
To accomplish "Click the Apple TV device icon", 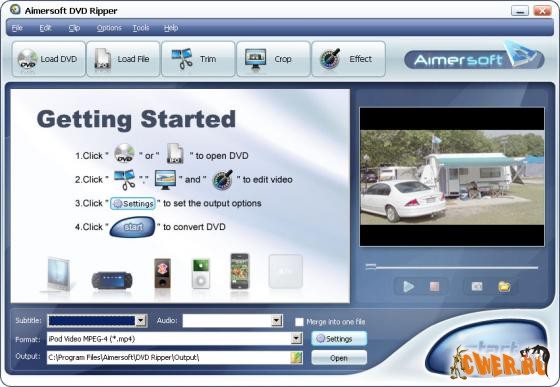I will tap(285, 271).
